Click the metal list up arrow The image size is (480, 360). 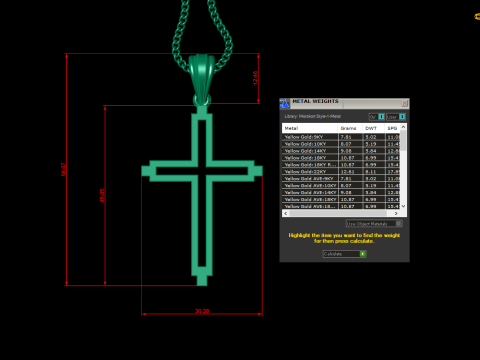(x=403, y=127)
